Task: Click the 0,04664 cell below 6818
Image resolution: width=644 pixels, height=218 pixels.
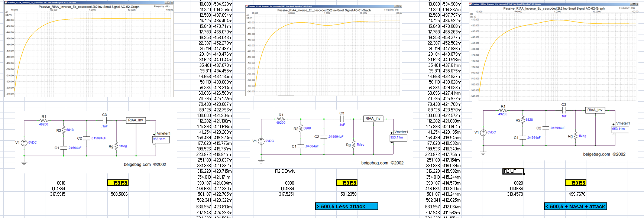Action: point(58,189)
